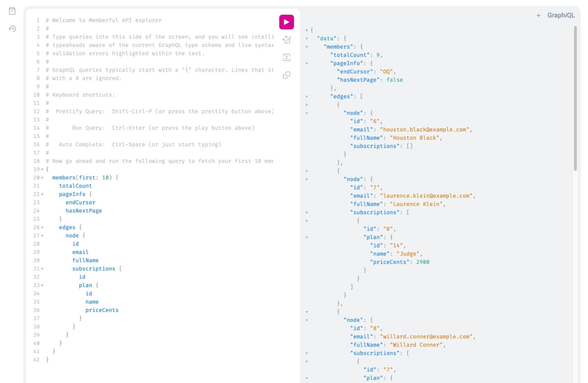588x383 pixels.
Task: Copy the query using the copy icon
Action: [x=286, y=75]
